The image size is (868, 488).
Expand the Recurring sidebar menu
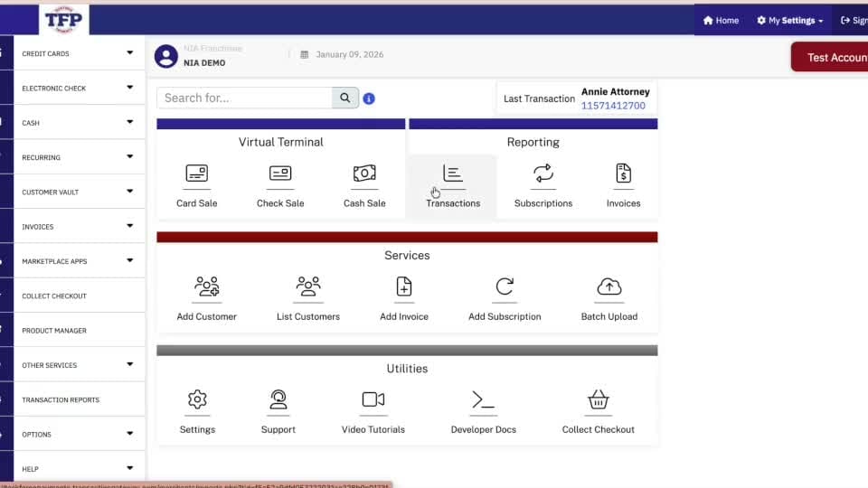click(x=80, y=157)
